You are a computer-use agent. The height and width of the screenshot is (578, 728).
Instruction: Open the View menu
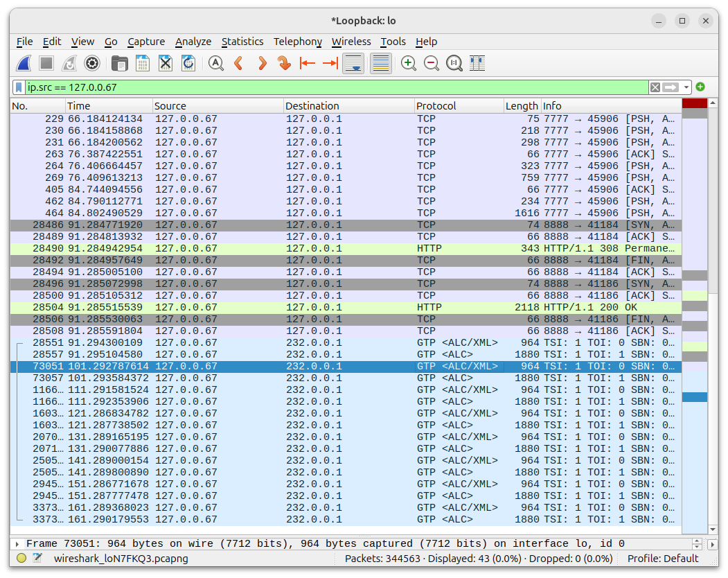pos(82,42)
